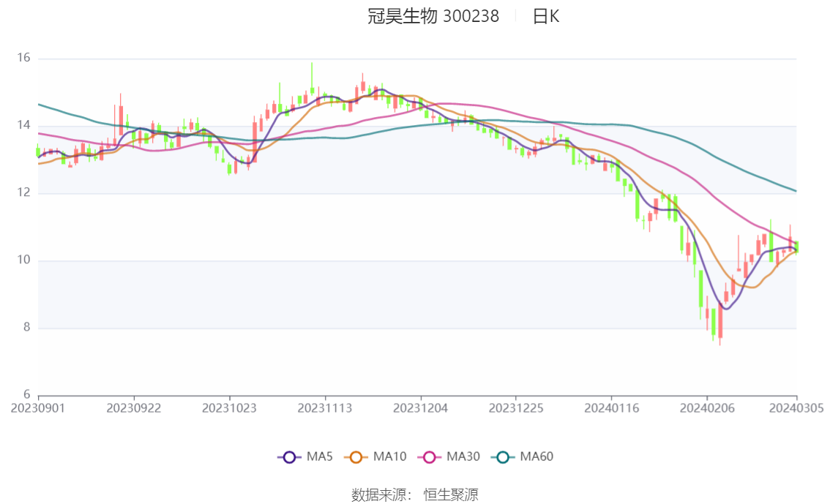Click the 20231113 date label on x-axis
830x504 pixels.
point(325,408)
